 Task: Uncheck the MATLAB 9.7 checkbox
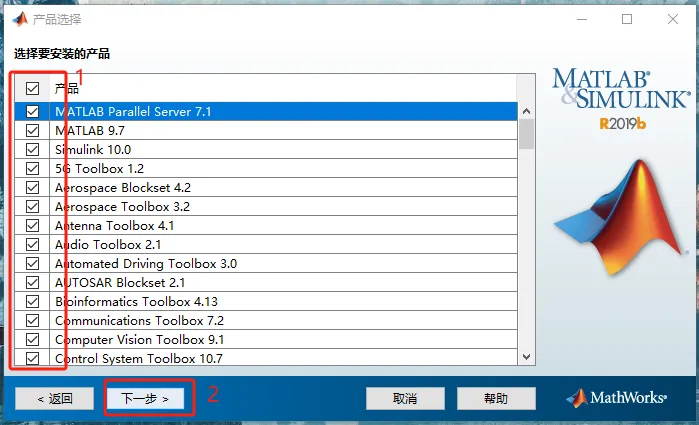click(32, 131)
